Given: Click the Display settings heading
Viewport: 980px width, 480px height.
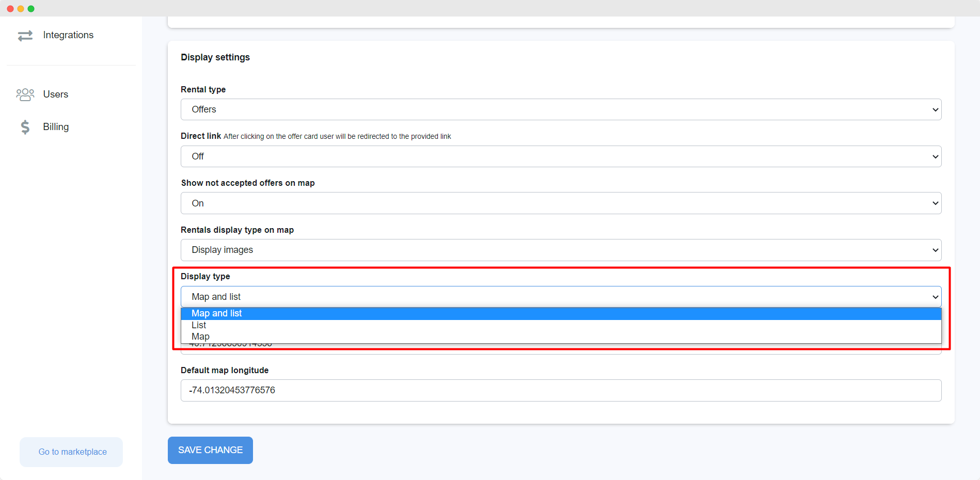Looking at the screenshot, I should pyautogui.click(x=215, y=57).
